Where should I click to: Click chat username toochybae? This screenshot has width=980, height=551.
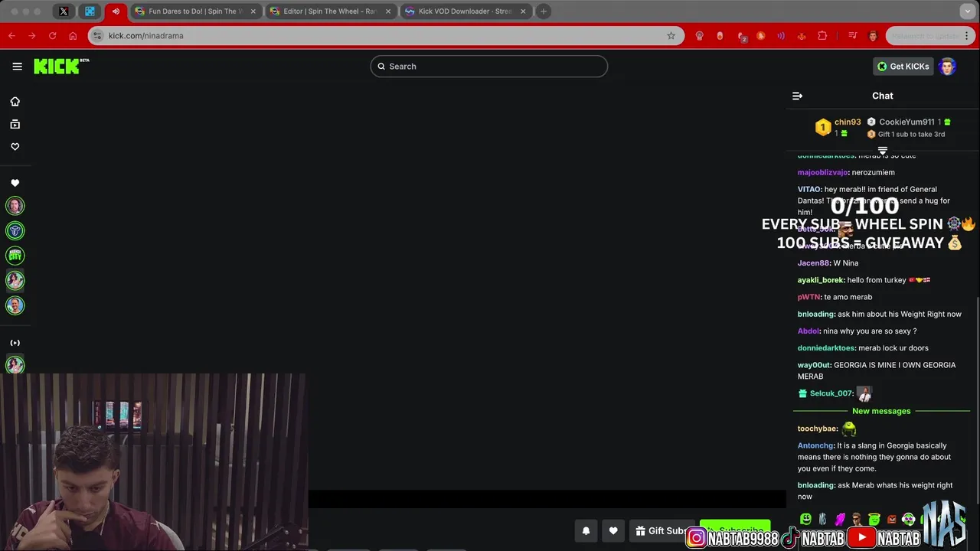click(x=817, y=429)
